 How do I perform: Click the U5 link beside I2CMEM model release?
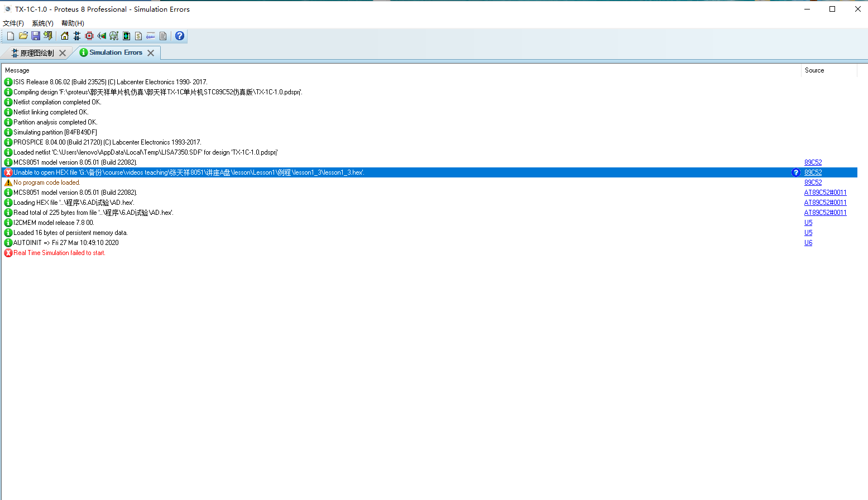point(808,223)
